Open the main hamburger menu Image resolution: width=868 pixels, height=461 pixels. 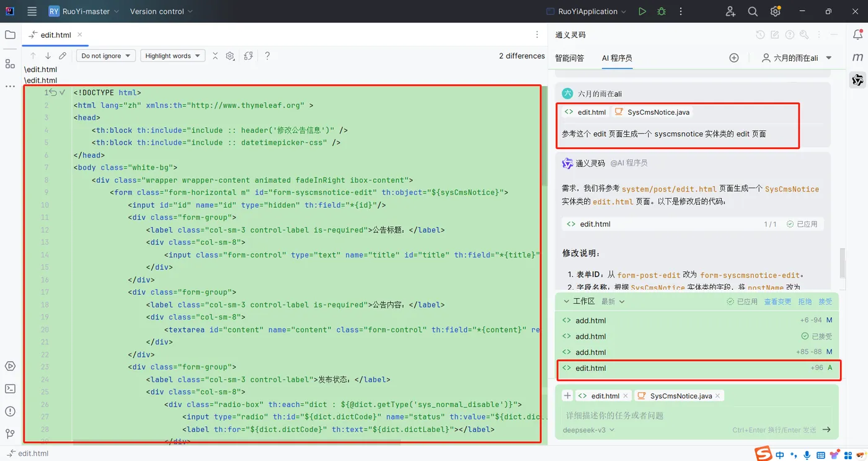(32, 11)
